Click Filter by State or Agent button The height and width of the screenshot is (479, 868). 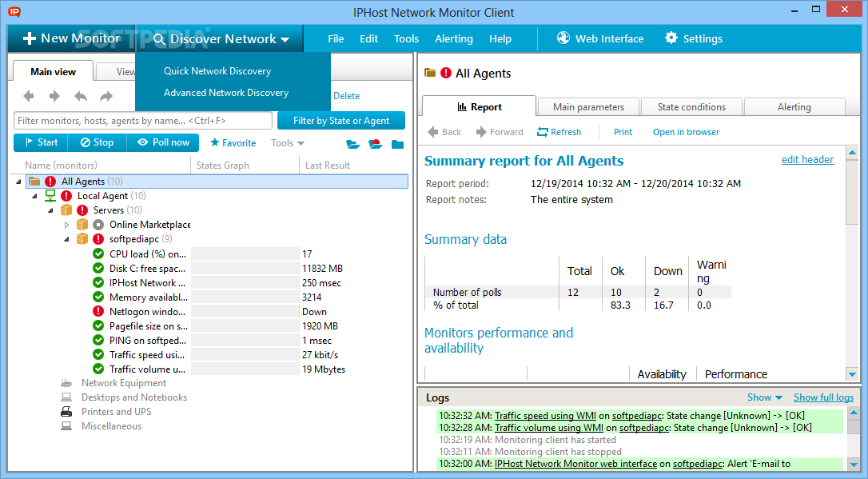tap(341, 121)
